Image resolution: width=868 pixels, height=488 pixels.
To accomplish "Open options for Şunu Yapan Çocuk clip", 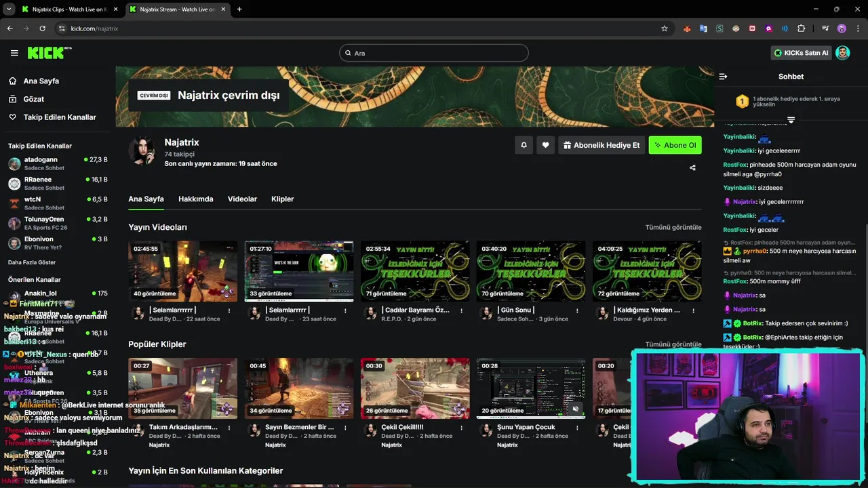I will [577, 428].
